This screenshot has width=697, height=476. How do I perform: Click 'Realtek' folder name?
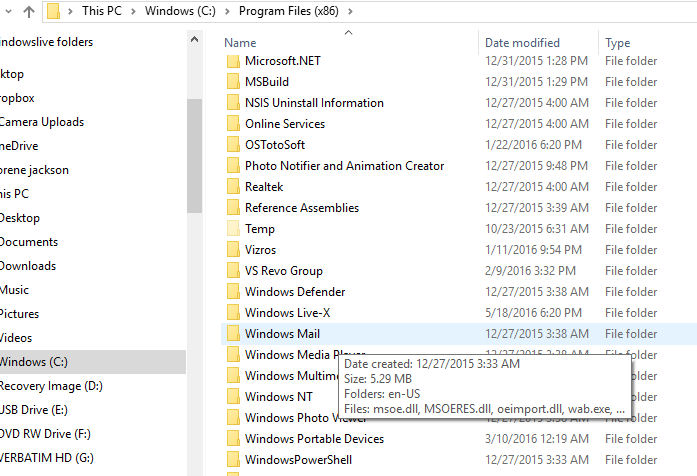click(x=264, y=187)
